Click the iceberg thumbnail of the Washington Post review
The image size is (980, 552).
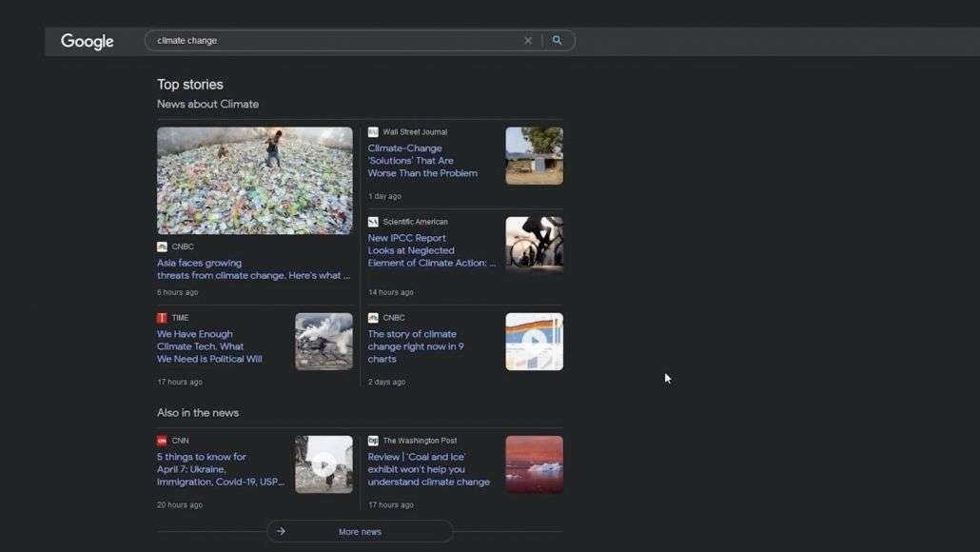point(535,464)
